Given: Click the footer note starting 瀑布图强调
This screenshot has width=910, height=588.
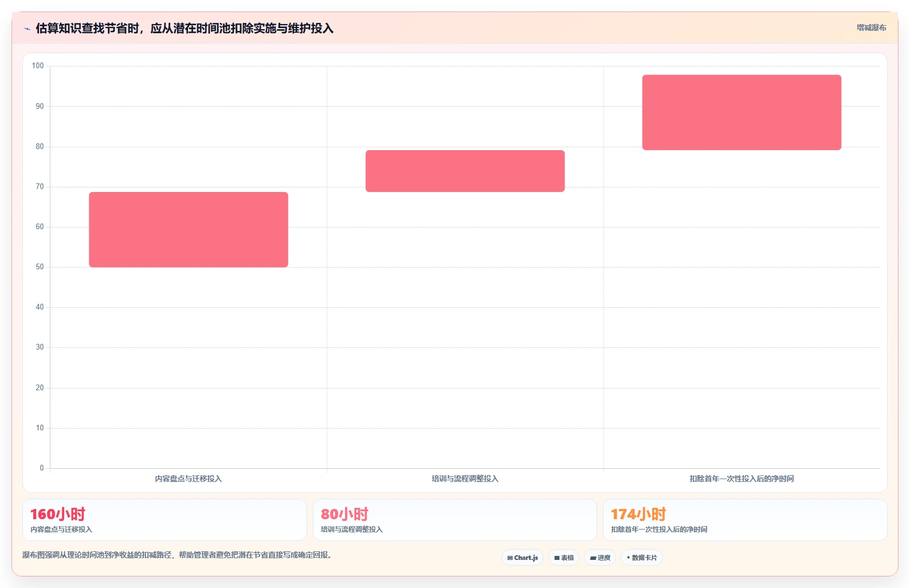Looking at the screenshot, I should [x=178, y=555].
